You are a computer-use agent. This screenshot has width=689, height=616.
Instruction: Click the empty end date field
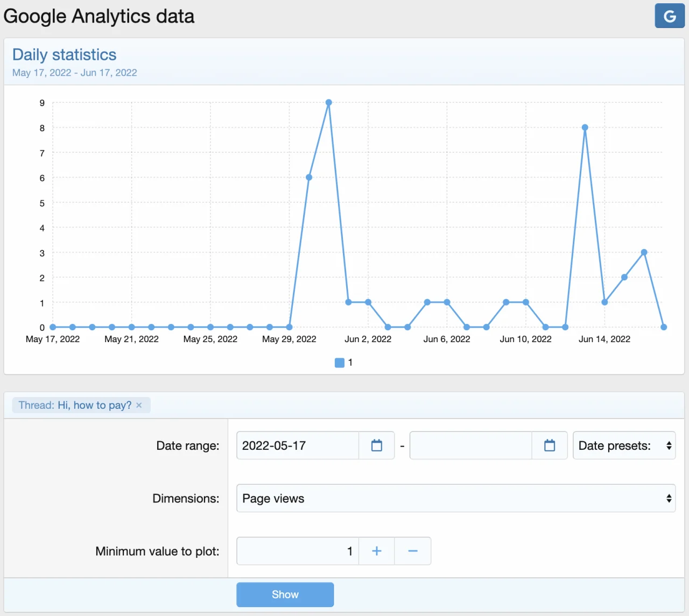[470, 445]
